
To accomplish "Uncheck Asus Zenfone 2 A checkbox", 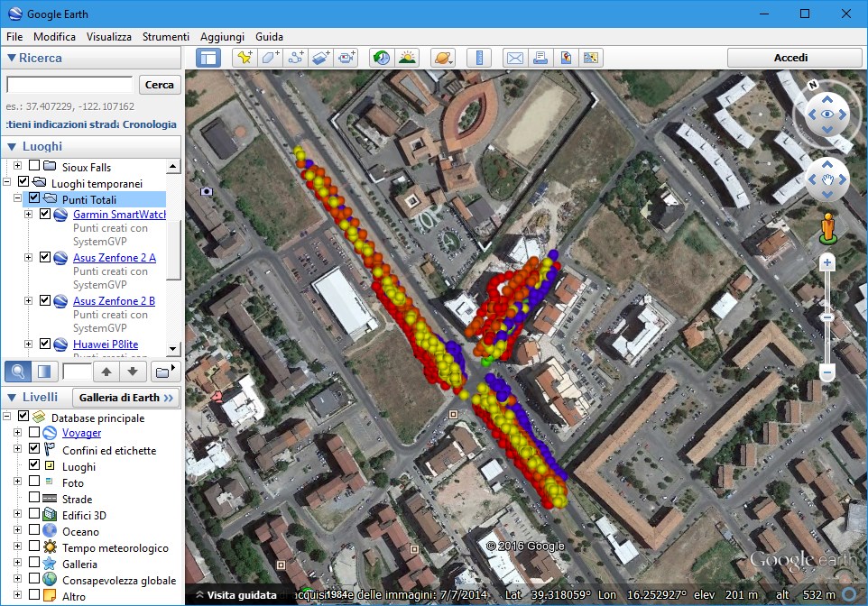I will [45, 257].
